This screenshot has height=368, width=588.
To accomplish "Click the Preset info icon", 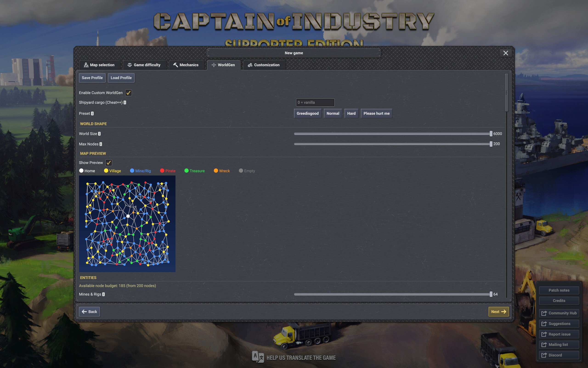I will tap(92, 113).
